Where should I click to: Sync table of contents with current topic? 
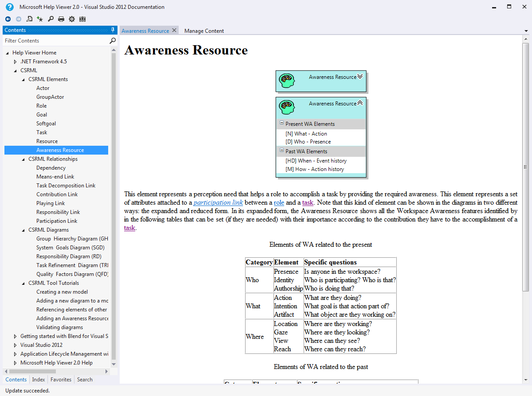point(29,19)
